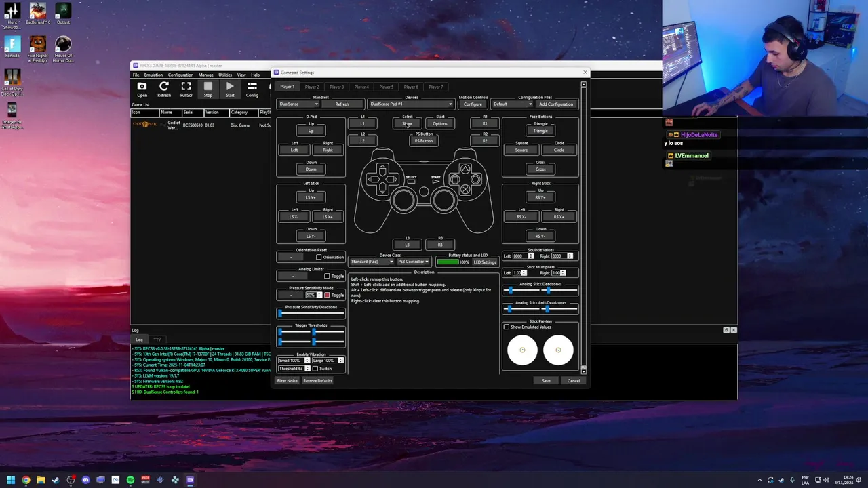The image size is (868, 488).
Task: Click the Add Configuration button
Action: click(556, 104)
